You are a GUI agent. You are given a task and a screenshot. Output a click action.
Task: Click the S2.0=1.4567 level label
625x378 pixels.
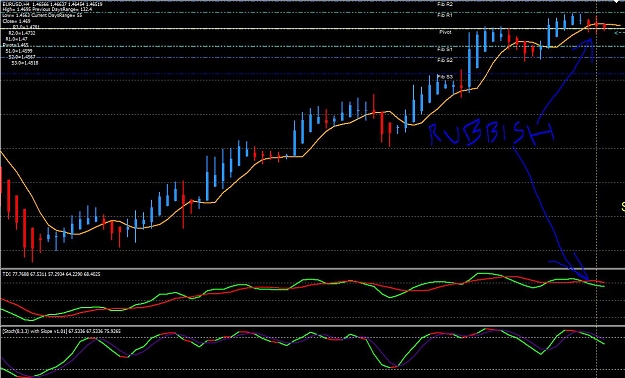[21, 57]
